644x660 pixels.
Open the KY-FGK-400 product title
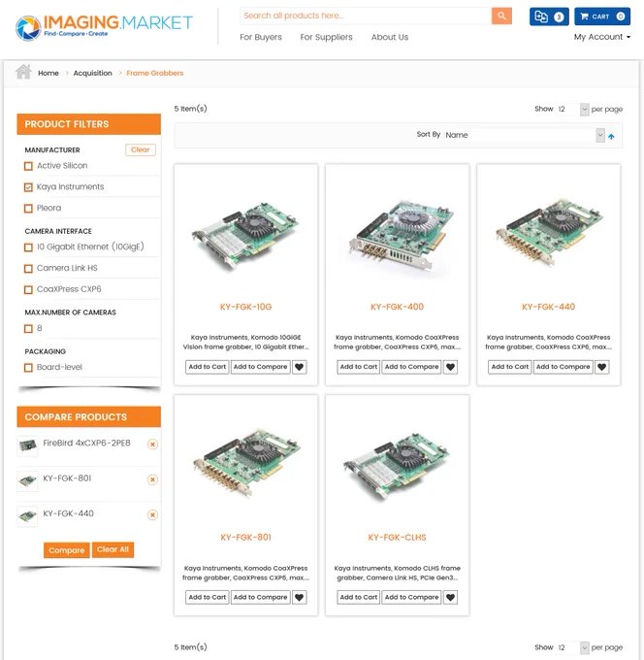397,307
